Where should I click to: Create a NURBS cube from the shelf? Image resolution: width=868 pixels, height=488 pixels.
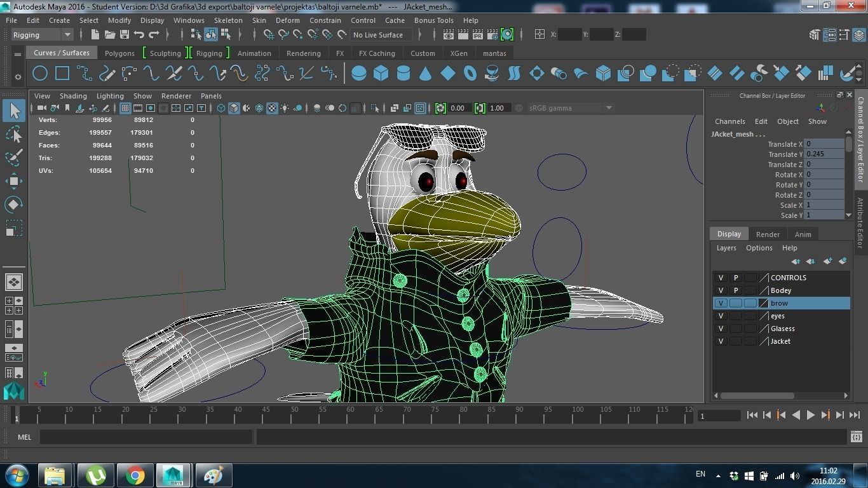point(381,74)
